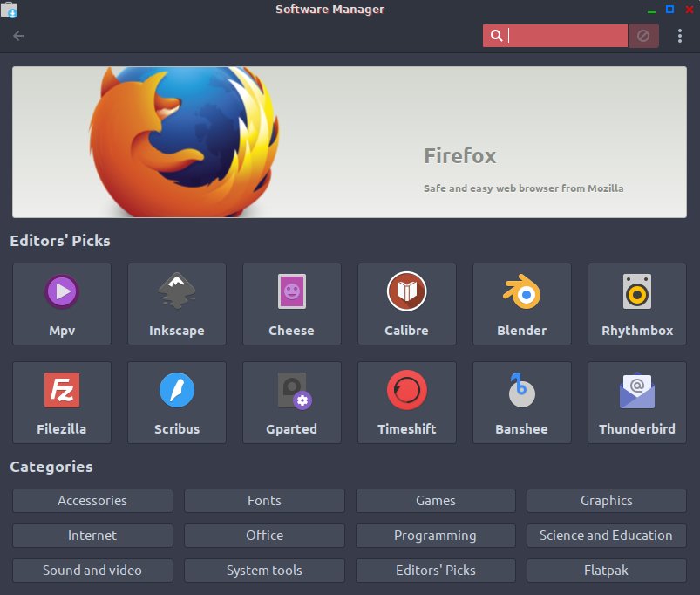
Task: Open the Sound and video category
Action: (92, 571)
